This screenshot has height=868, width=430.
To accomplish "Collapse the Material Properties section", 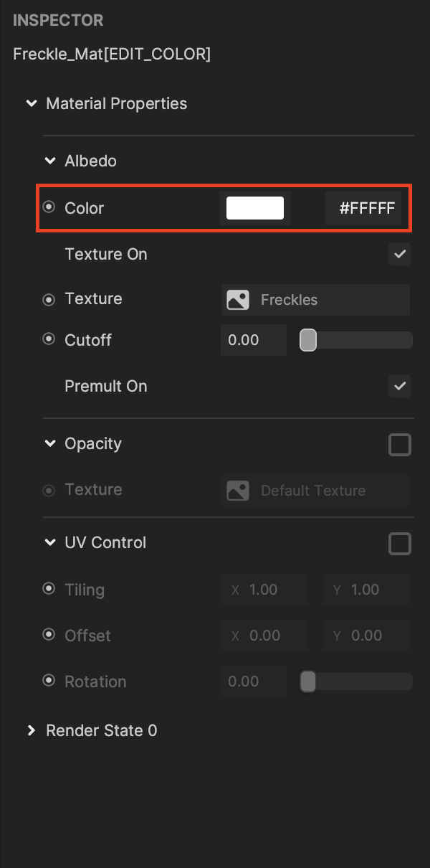I will (31, 103).
